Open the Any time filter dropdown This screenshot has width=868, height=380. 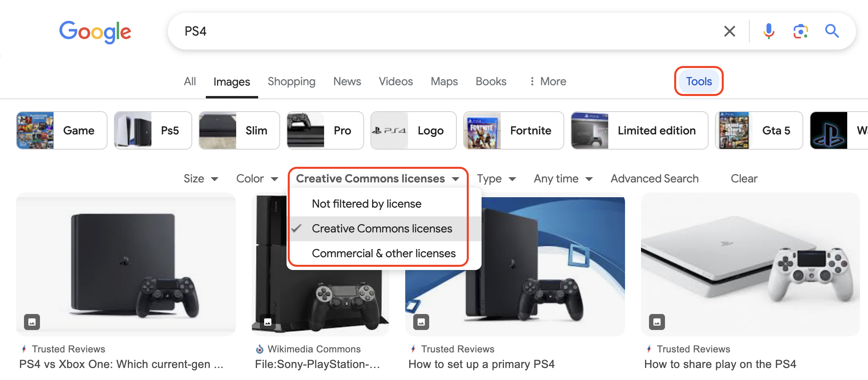[x=563, y=178]
